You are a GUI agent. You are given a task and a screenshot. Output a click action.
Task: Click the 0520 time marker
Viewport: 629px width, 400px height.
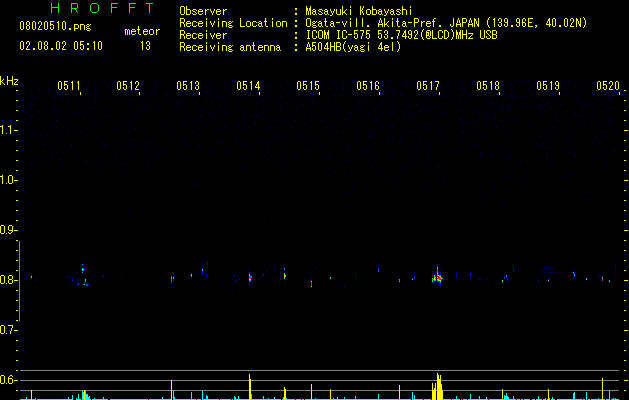(608, 85)
